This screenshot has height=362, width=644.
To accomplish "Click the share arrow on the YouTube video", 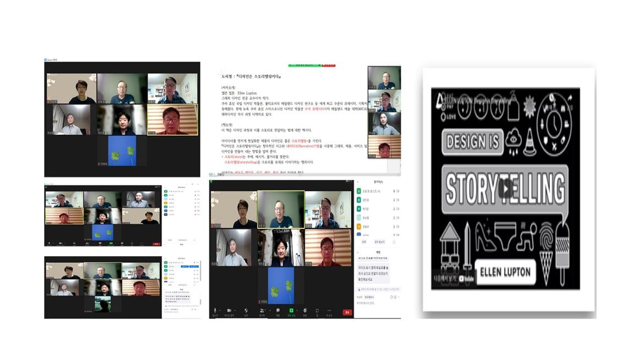I will [x=570, y=98].
